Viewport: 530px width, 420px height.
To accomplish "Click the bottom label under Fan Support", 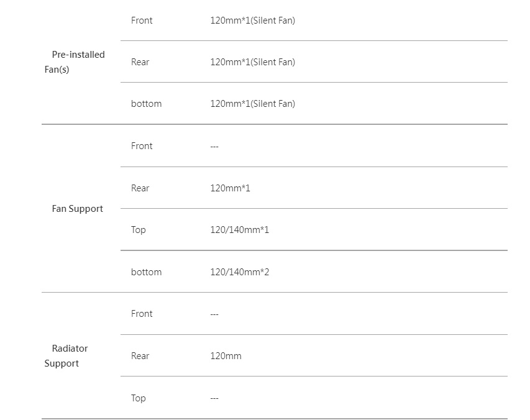I will click(x=146, y=272).
